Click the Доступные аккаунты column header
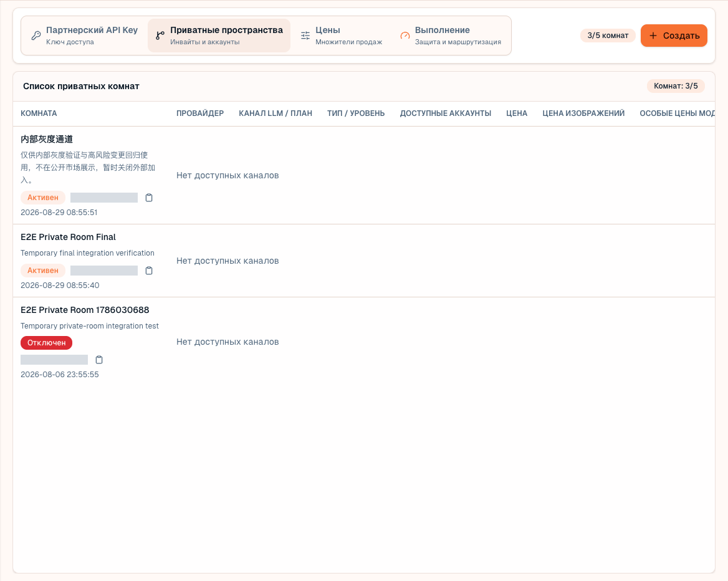The width and height of the screenshot is (728, 581). (x=446, y=113)
